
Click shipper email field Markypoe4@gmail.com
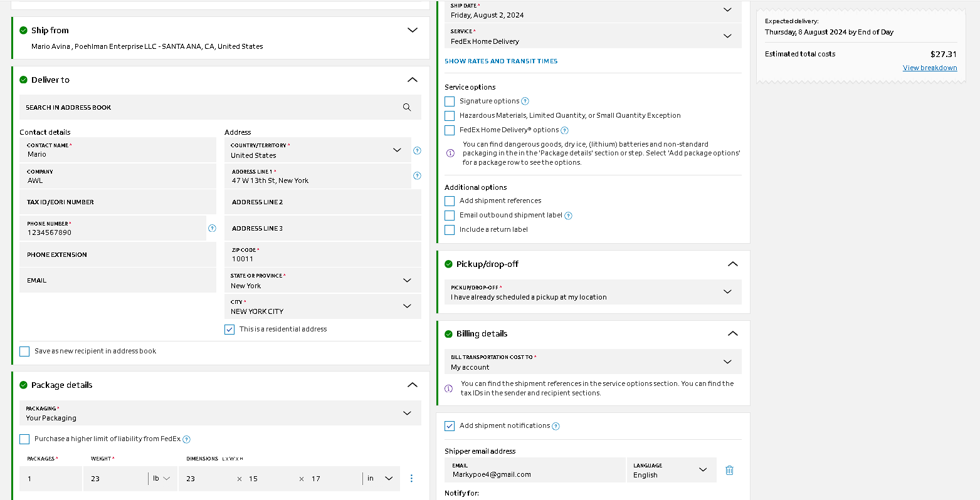(x=535, y=470)
